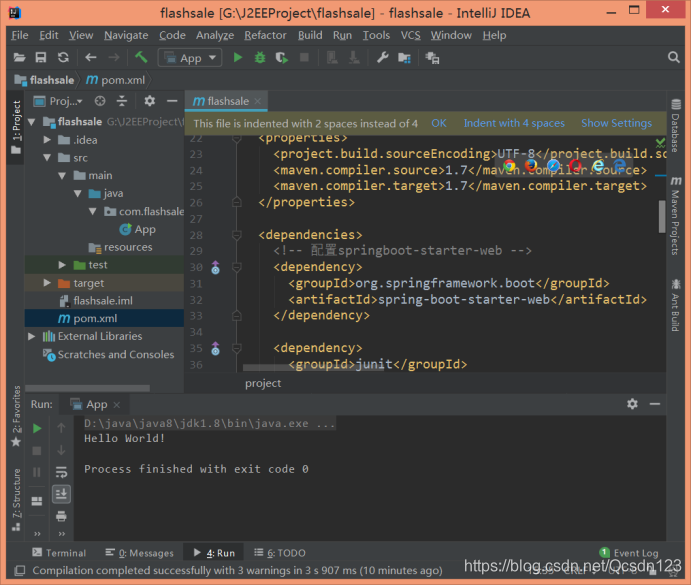
Task: Click the Back navigation arrow
Action: tap(91, 57)
